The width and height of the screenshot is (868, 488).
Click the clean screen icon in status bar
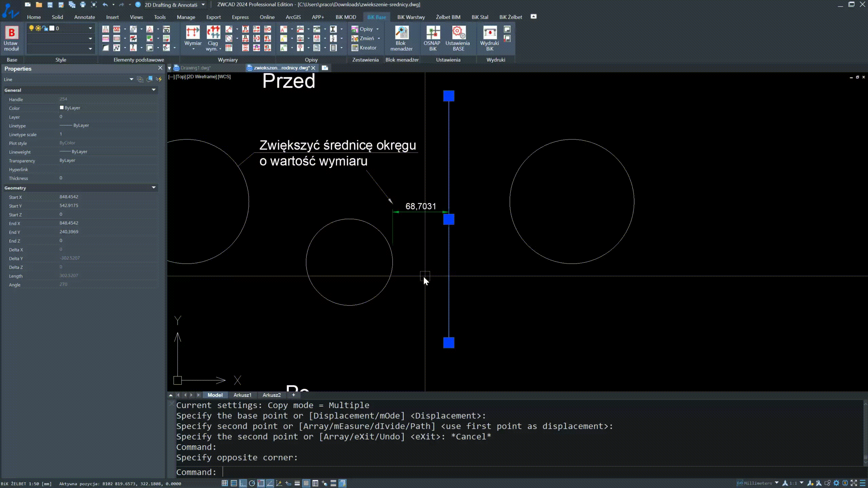pyautogui.click(x=854, y=483)
